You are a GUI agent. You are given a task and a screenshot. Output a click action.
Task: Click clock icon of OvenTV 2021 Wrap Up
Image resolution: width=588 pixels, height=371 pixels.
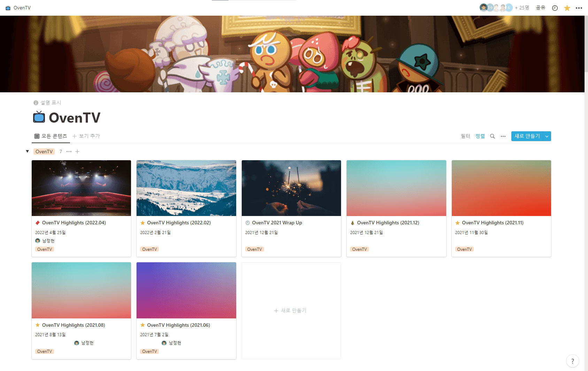tap(248, 223)
